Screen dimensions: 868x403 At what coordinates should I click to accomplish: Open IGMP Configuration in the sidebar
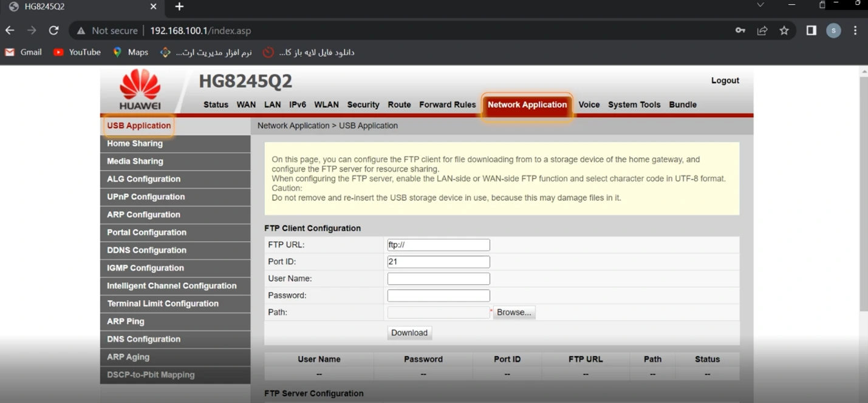click(x=175, y=268)
